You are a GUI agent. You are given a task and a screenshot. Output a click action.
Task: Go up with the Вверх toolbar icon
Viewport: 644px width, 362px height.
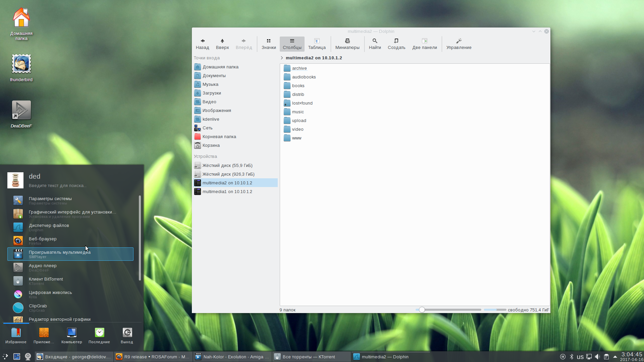click(x=222, y=44)
